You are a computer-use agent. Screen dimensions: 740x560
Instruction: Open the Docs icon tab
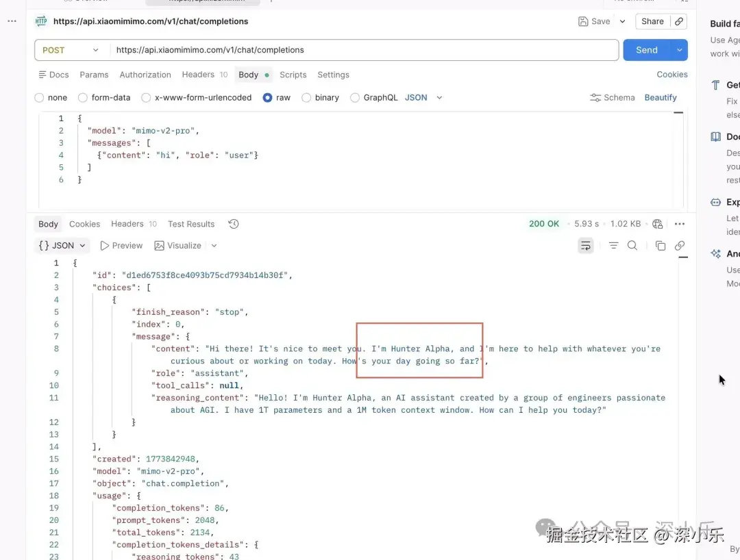click(x=54, y=75)
